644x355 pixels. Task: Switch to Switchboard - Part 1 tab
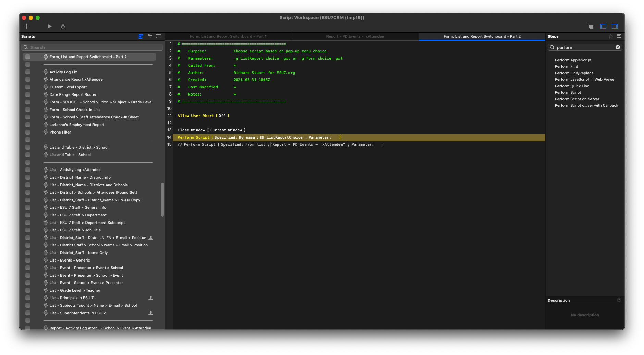228,36
